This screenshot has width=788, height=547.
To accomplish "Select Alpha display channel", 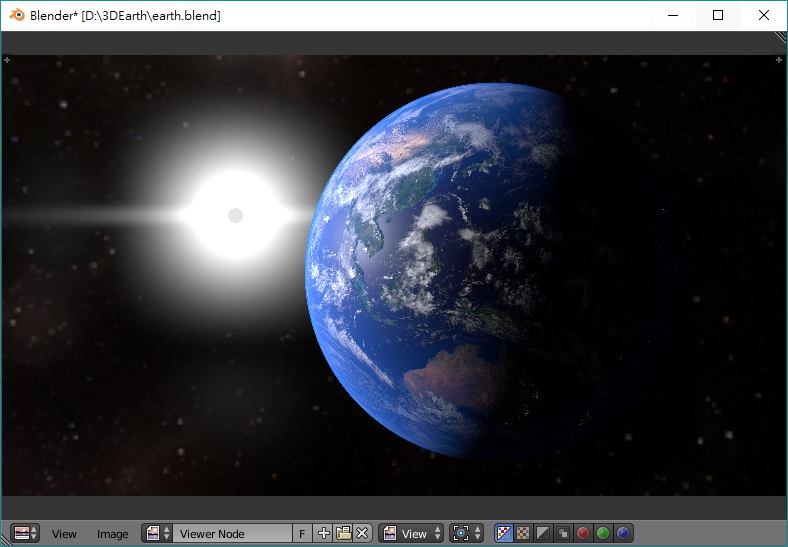I will [x=543, y=534].
